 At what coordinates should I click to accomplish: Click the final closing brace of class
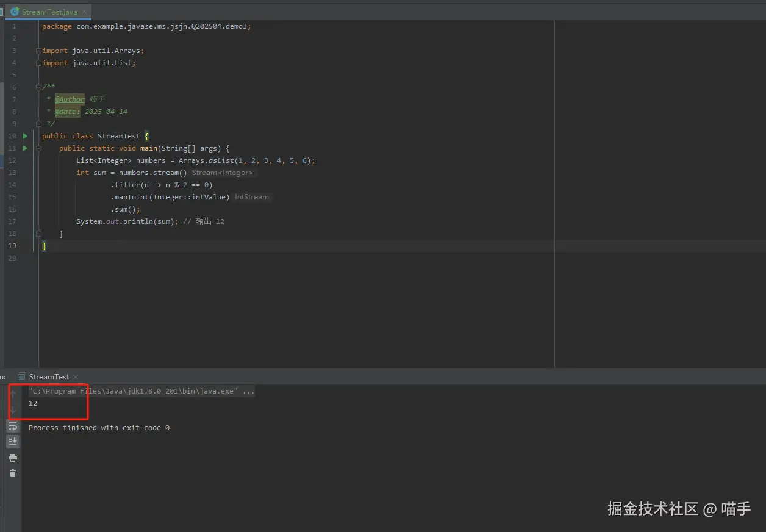[x=44, y=246]
